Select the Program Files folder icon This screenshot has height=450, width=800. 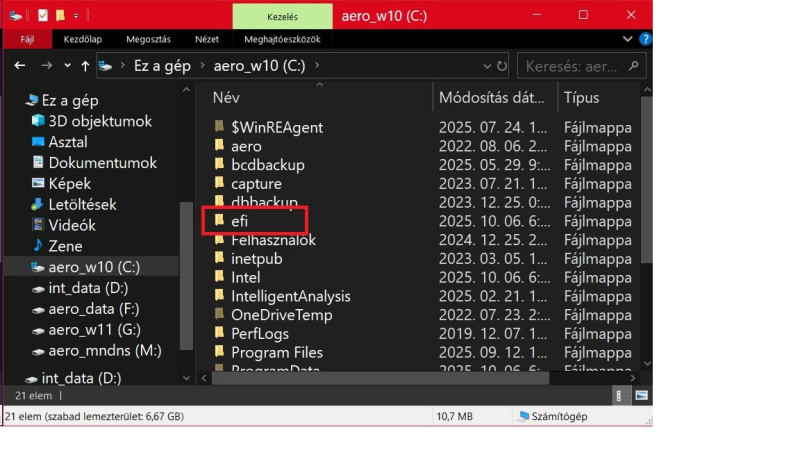tap(219, 351)
